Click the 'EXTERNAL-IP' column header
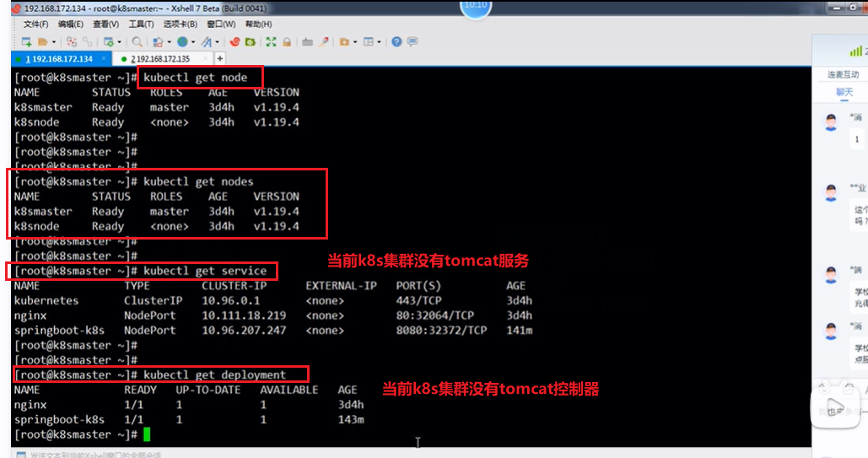Viewport: 868px width, 458px height. tap(341, 286)
